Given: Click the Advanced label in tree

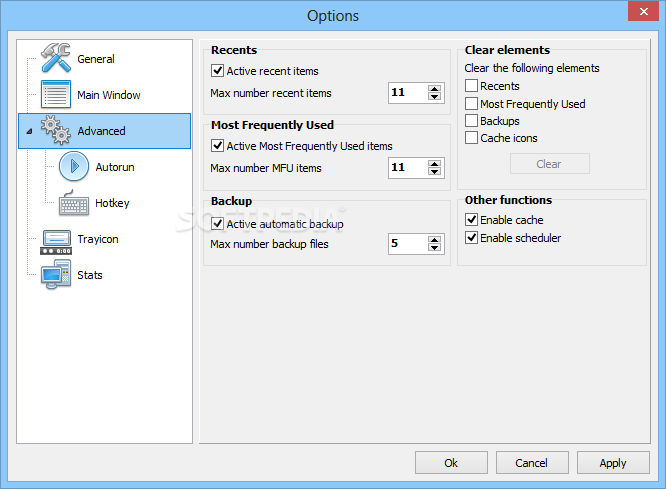Looking at the screenshot, I should coord(101,131).
